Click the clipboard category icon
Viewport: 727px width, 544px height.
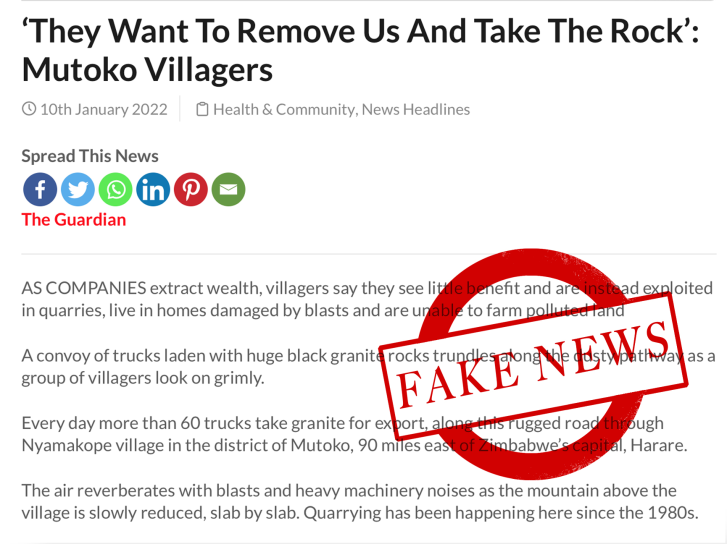(x=202, y=109)
